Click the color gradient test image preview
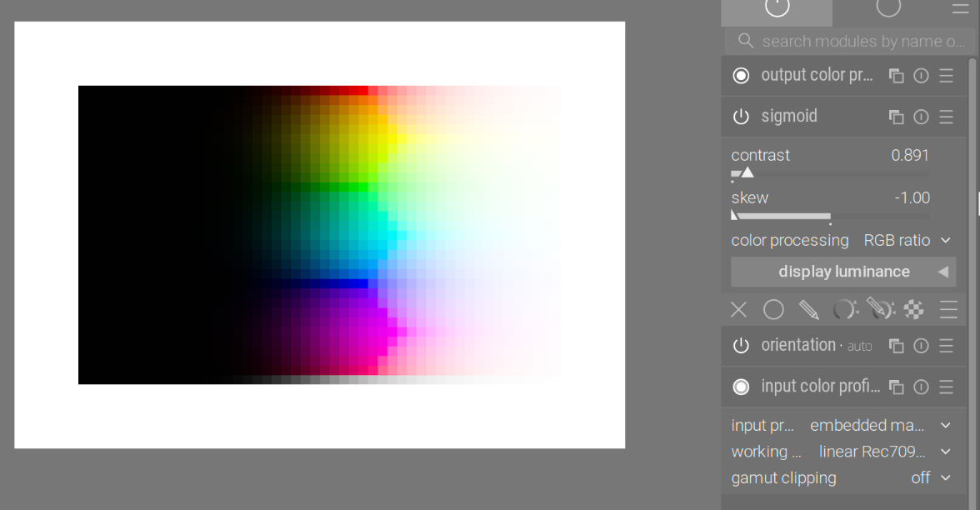 pyautogui.click(x=319, y=235)
